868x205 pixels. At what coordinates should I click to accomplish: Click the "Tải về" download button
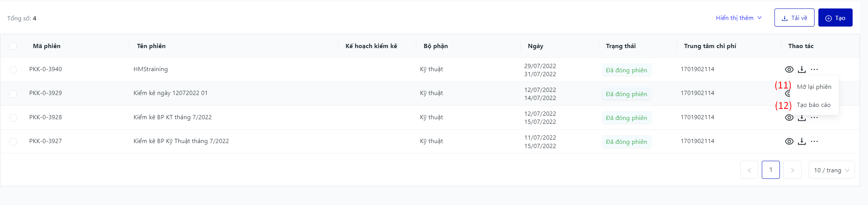[794, 18]
